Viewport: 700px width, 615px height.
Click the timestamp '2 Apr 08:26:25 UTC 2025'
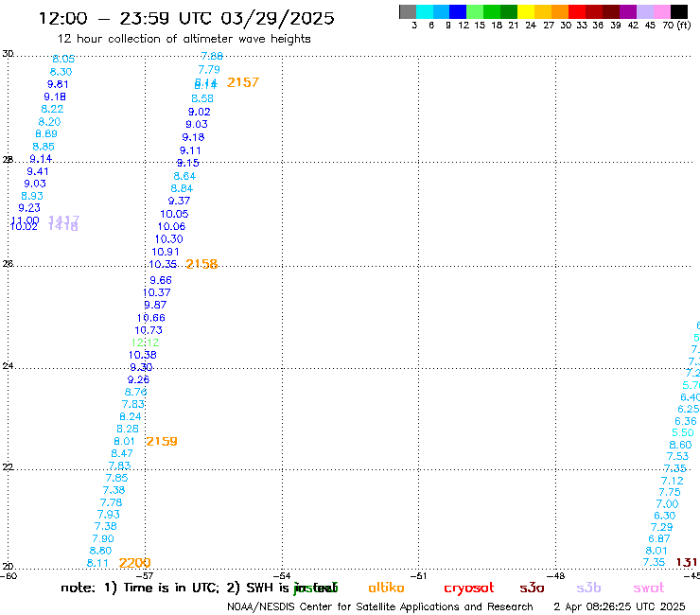point(620,606)
